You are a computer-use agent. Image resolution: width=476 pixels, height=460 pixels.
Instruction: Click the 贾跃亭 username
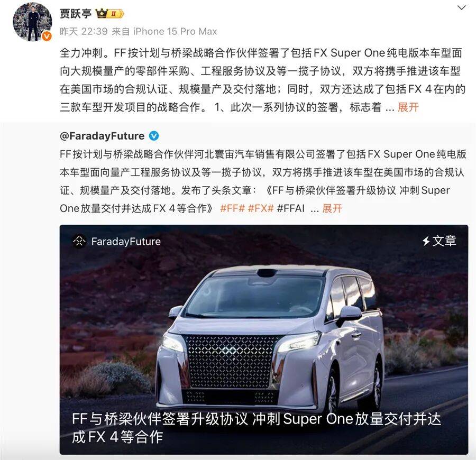pos(76,14)
